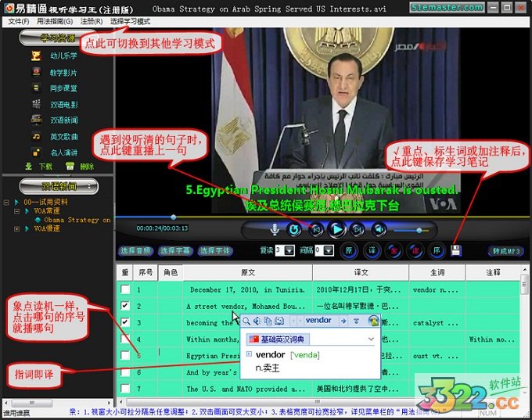Tick the checkbox for sentence row 1

pyautogui.click(x=125, y=289)
